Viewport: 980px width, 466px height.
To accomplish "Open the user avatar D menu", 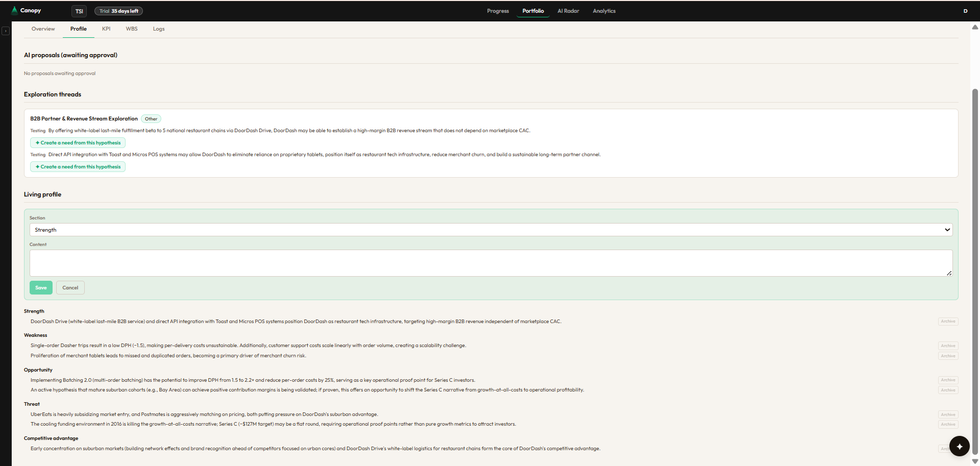I will click(965, 11).
